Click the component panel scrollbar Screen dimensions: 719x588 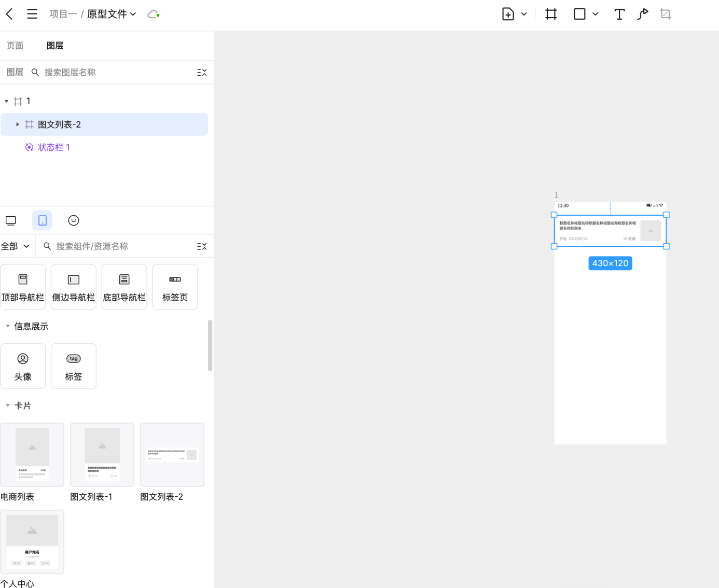pyautogui.click(x=210, y=345)
